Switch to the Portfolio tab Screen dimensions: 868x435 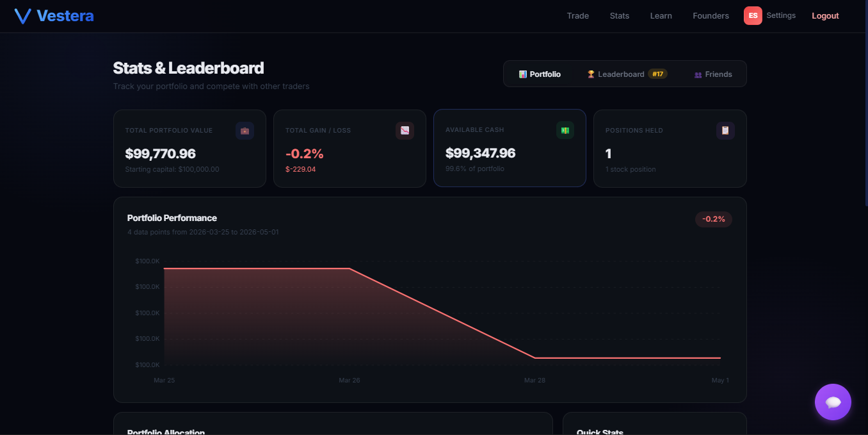click(x=540, y=74)
